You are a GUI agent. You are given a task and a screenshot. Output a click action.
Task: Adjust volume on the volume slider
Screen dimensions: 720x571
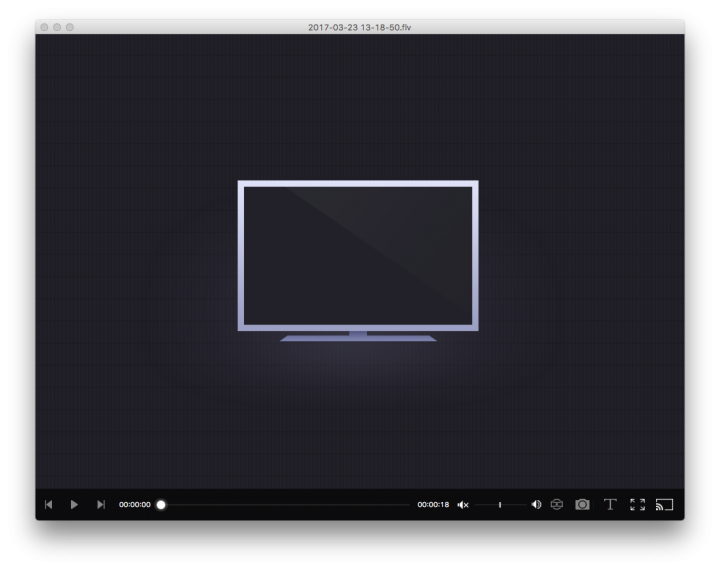(501, 505)
